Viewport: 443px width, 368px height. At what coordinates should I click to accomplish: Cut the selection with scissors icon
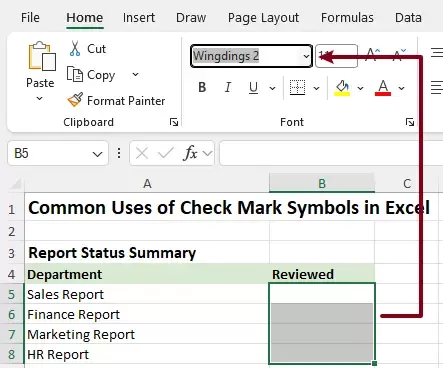[x=75, y=49]
